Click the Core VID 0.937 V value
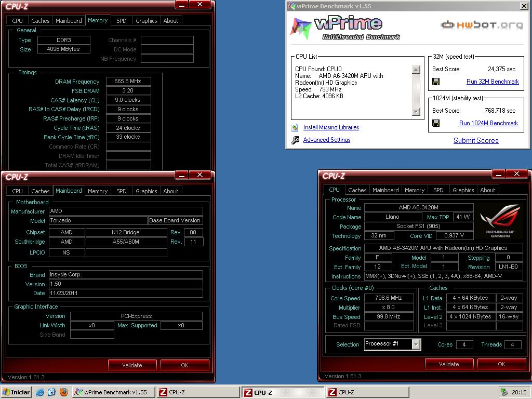532x399 pixels. point(454,235)
